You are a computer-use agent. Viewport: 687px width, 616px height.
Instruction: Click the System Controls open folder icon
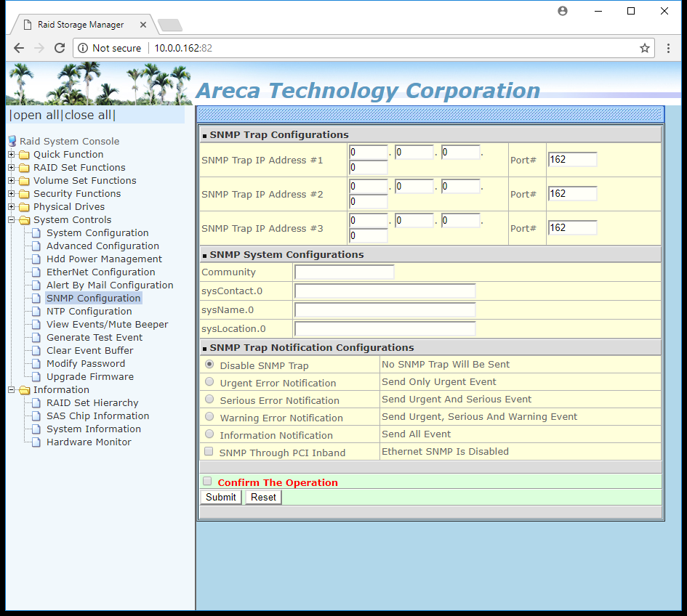tap(25, 220)
